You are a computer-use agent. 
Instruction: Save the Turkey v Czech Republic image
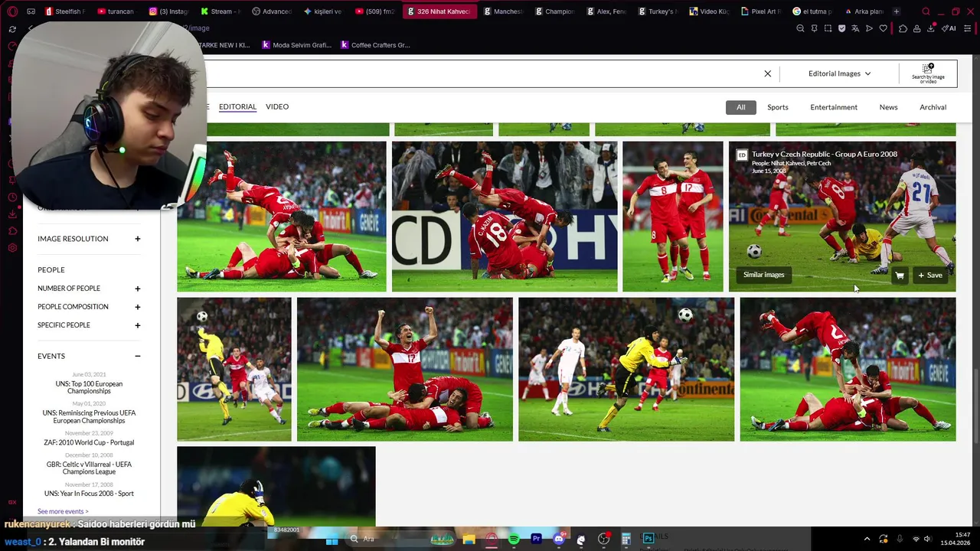click(x=930, y=275)
